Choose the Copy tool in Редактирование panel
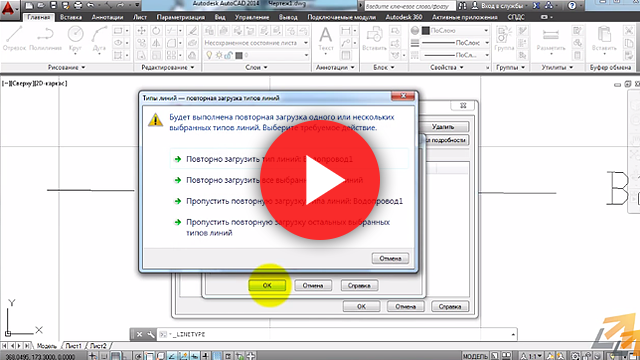Screen dimensions: 640x360 (141, 43)
